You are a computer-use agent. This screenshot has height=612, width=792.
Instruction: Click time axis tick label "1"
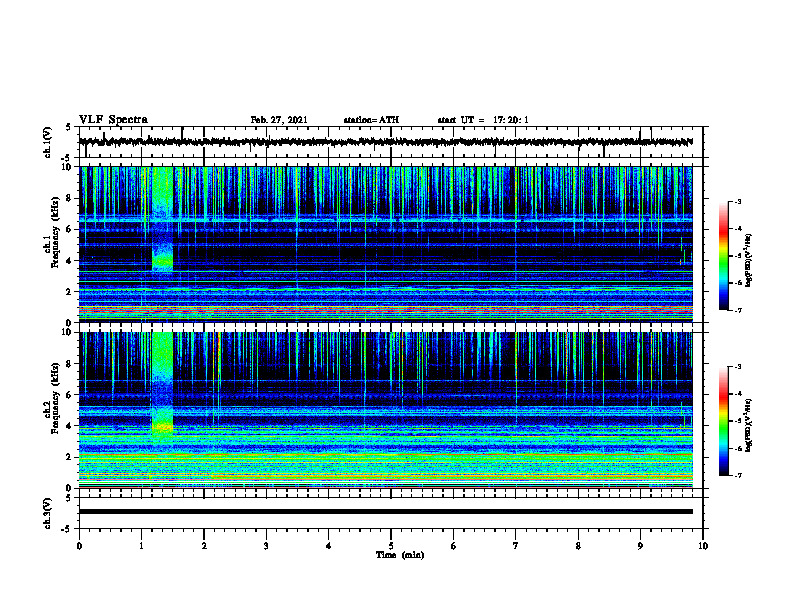tap(141, 546)
